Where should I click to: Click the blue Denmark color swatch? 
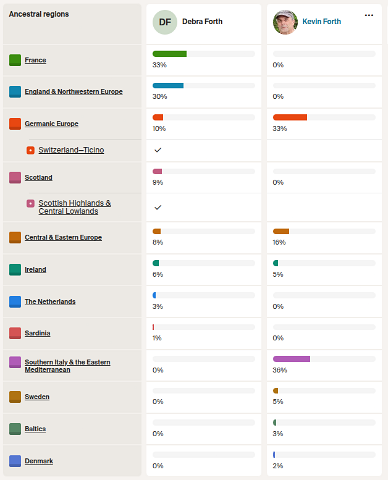click(15, 461)
